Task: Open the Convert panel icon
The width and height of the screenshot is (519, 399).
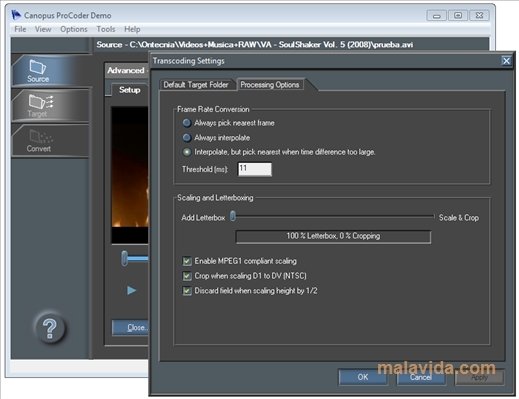Action: (x=41, y=136)
